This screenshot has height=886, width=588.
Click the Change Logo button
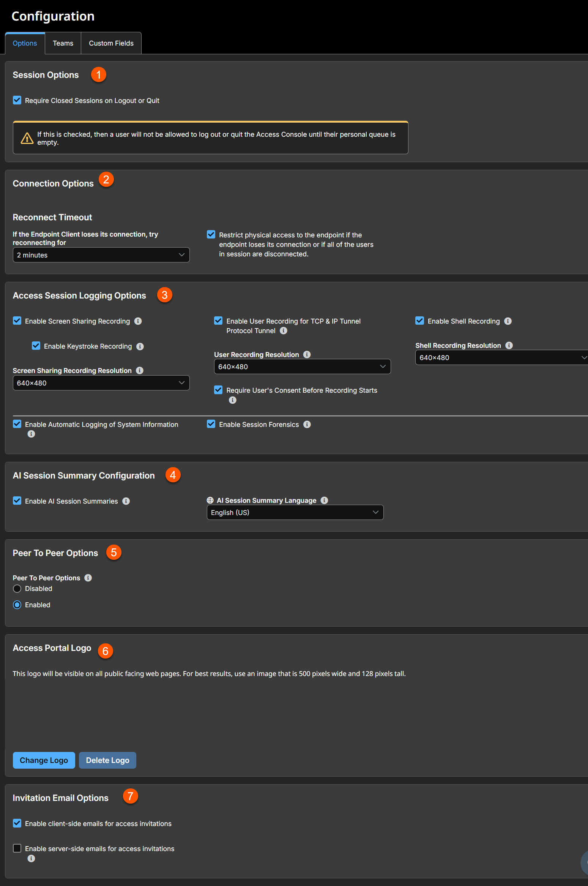(x=44, y=760)
